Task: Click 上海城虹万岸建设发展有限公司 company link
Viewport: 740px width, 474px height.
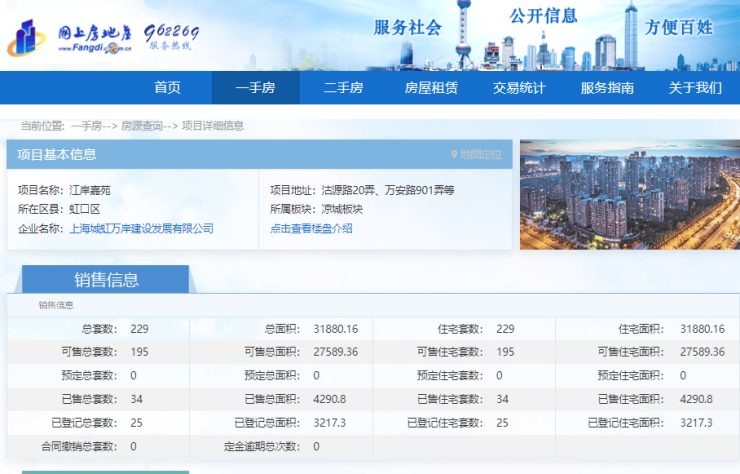Action: pos(141,228)
